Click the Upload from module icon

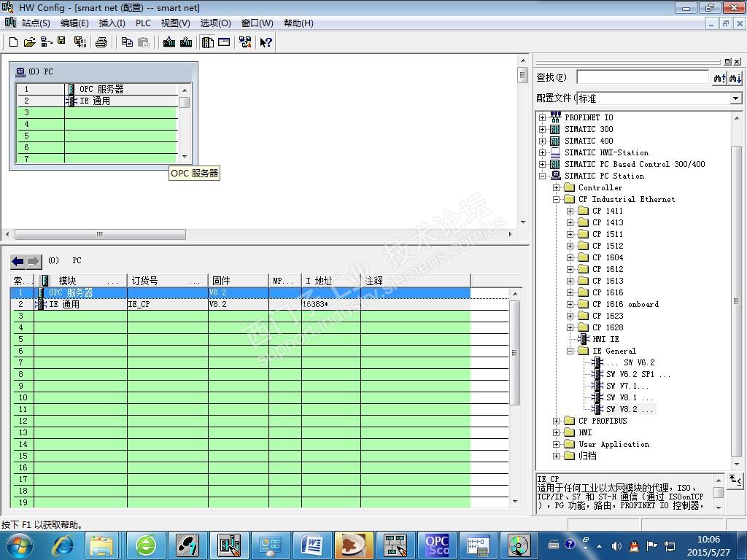pos(186,42)
